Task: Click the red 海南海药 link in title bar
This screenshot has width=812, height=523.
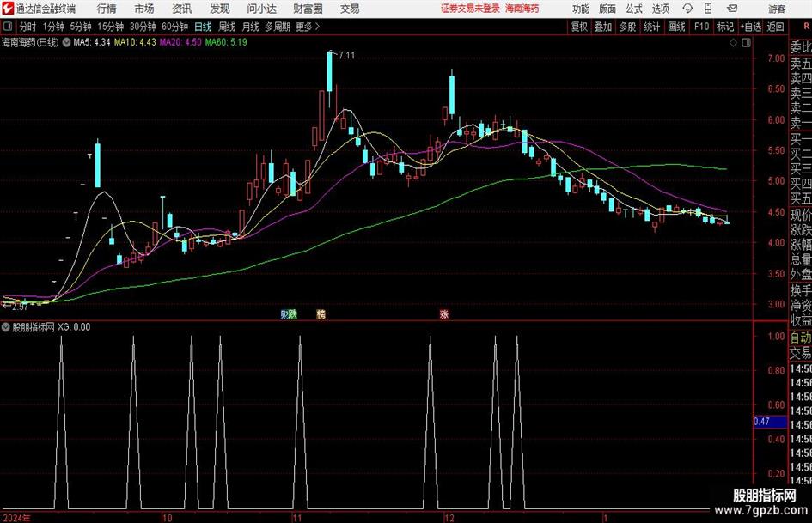Action: tap(522, 9)
